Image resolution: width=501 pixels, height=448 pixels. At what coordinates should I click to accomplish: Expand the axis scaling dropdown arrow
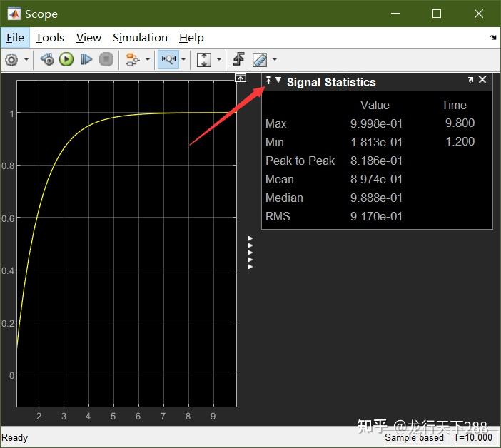pyautogui.click(x=218, y=60)
